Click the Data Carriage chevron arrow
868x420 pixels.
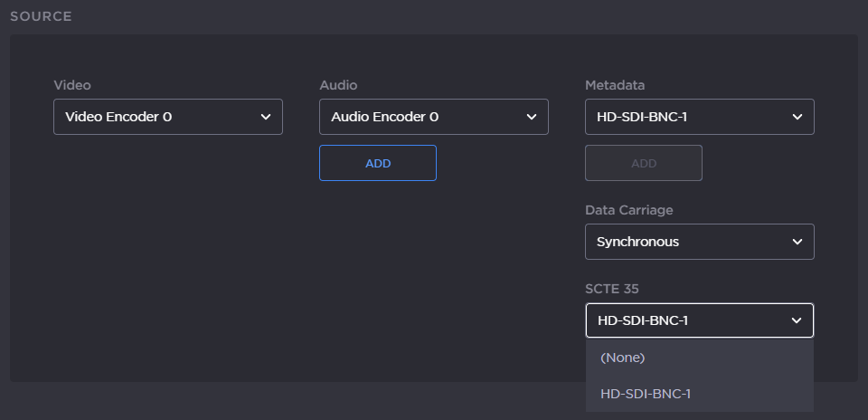pos(797,242)
